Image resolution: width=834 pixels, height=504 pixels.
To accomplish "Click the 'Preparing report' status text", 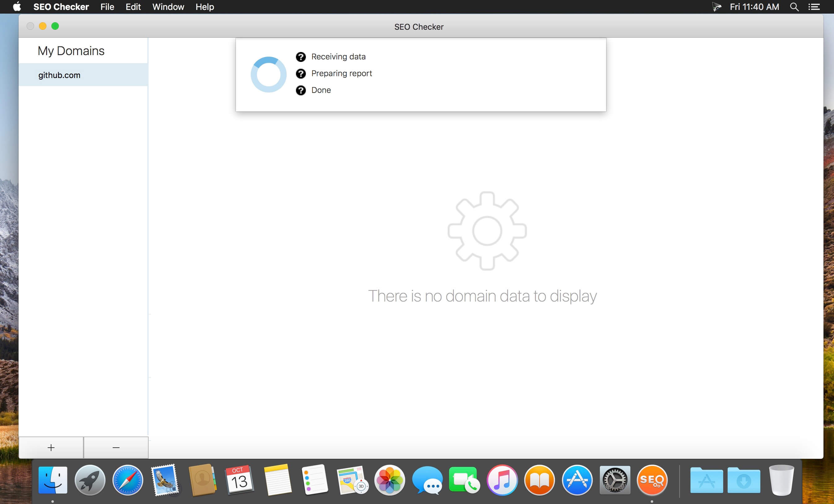I will [341, 73].
